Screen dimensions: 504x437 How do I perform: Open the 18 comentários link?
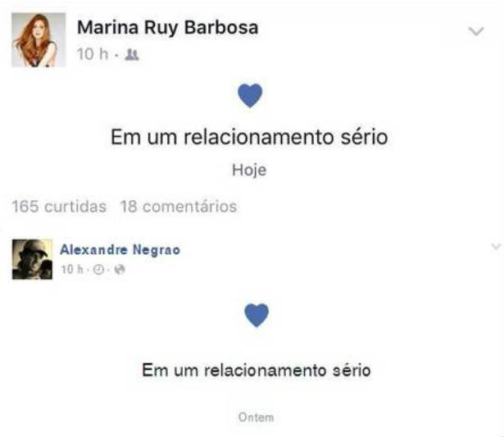click(x=179, y=207)
